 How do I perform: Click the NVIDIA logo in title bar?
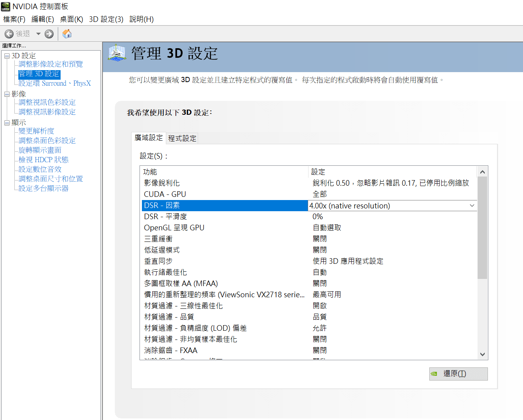(6, 6)
